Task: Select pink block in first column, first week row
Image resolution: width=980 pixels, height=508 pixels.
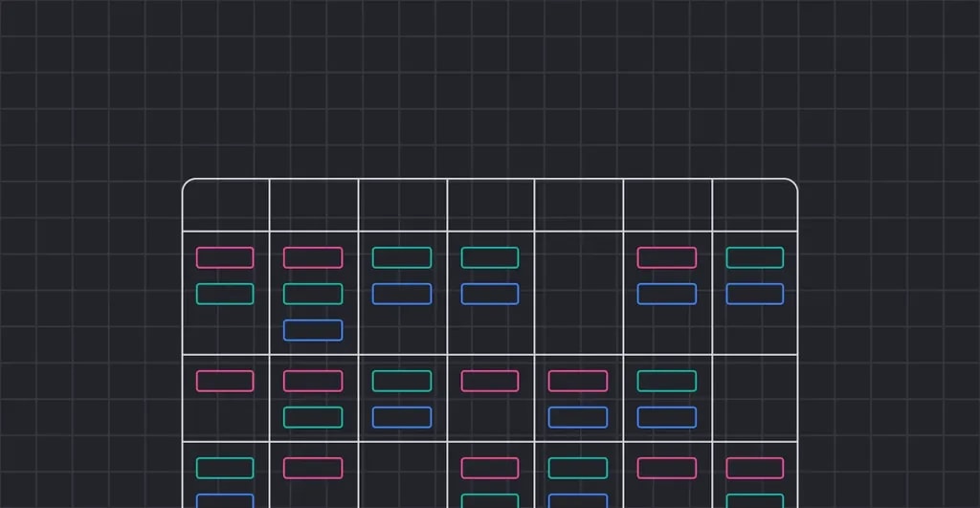Action: [x=225, y=257]
